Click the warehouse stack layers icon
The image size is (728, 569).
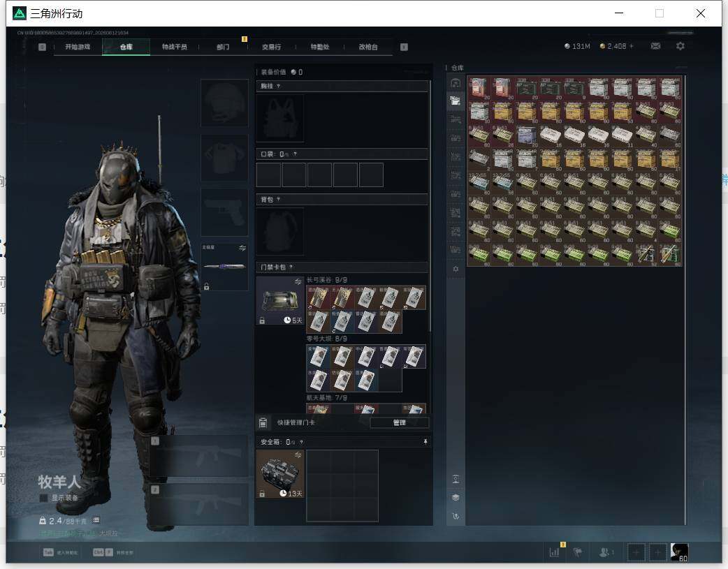tap(456, 498)
